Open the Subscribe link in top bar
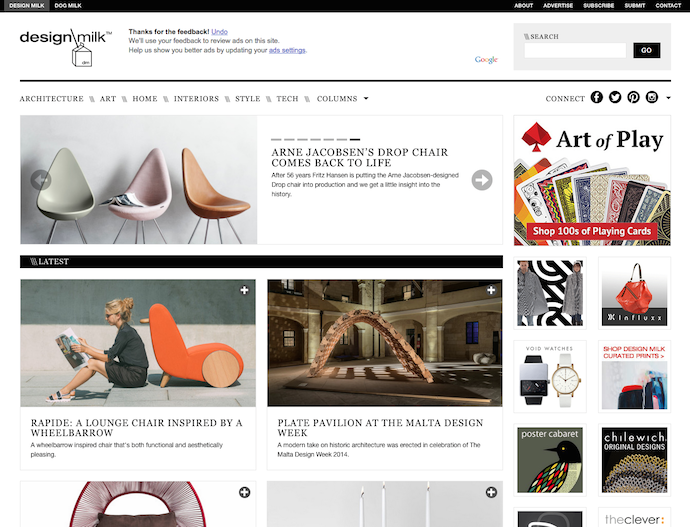This screenshot has width=690, height=527. coord(598,5)
